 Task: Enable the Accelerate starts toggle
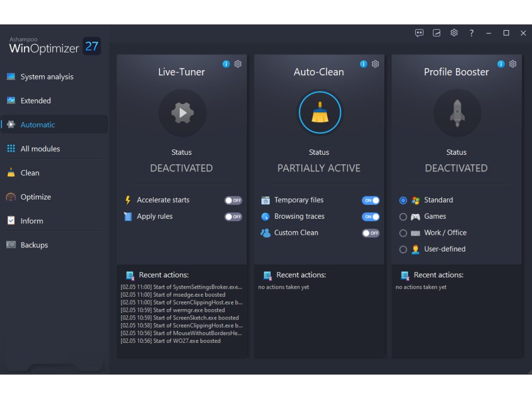(233, 200)
